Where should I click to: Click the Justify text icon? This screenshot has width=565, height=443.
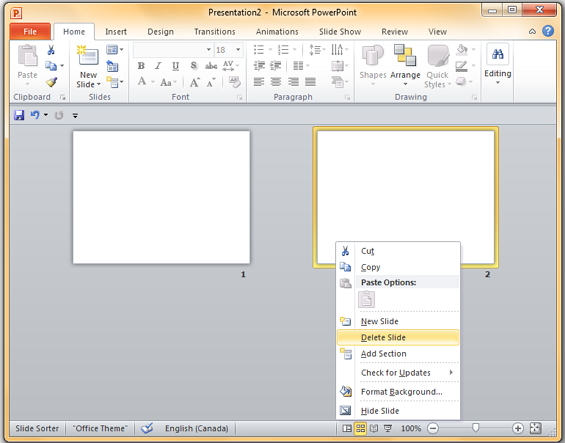coord(310,82)
